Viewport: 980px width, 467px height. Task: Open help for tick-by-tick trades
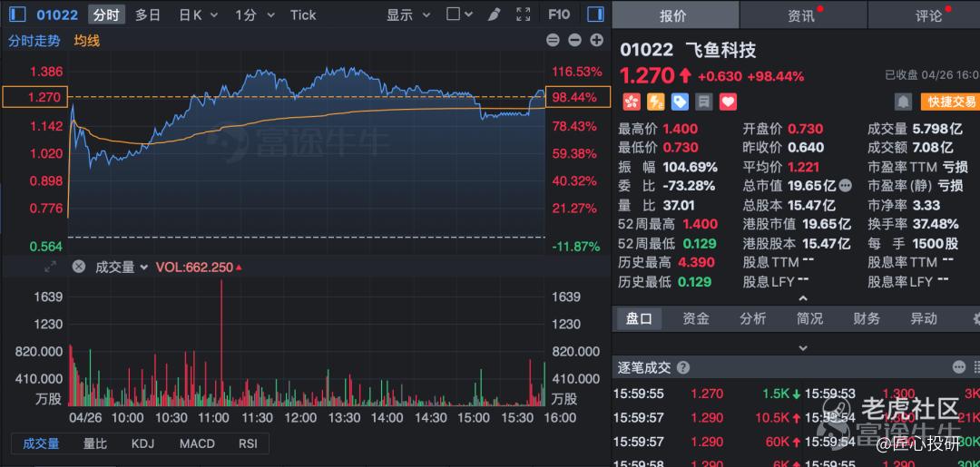click(x=684, y=367)
